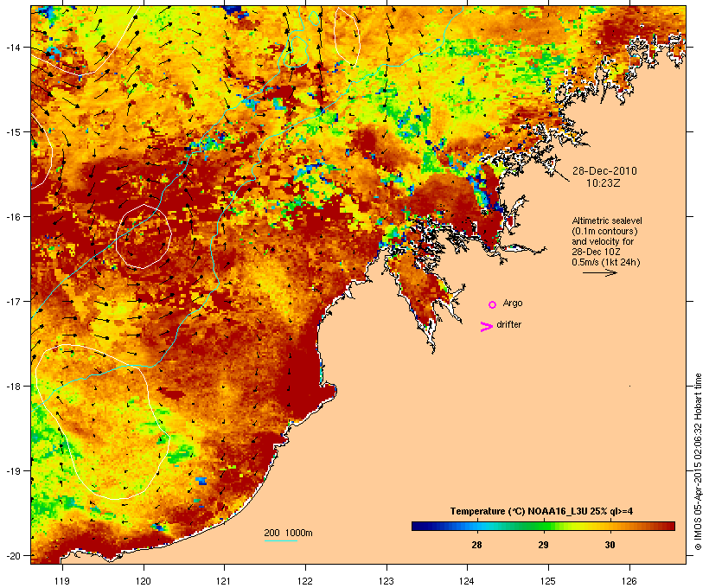This screenshot has width=709, height=588.
Task: Click the '30' colorbar tick label
Action: coord(610,545)
